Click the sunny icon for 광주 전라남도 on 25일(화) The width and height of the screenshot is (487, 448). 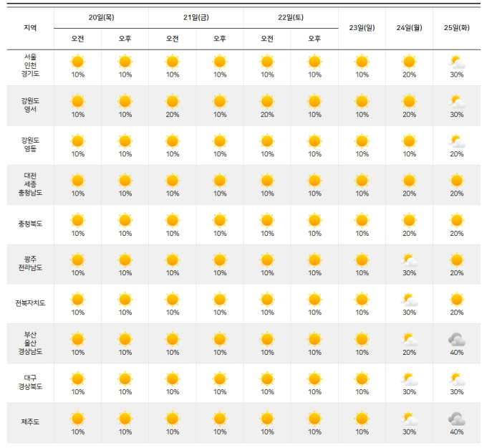[457, 260]
